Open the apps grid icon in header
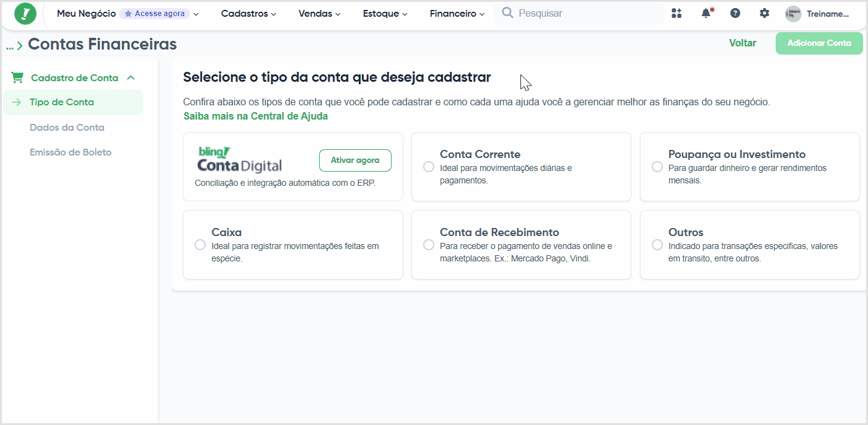Viewport: 868px width, 425px height. point(677,13)
